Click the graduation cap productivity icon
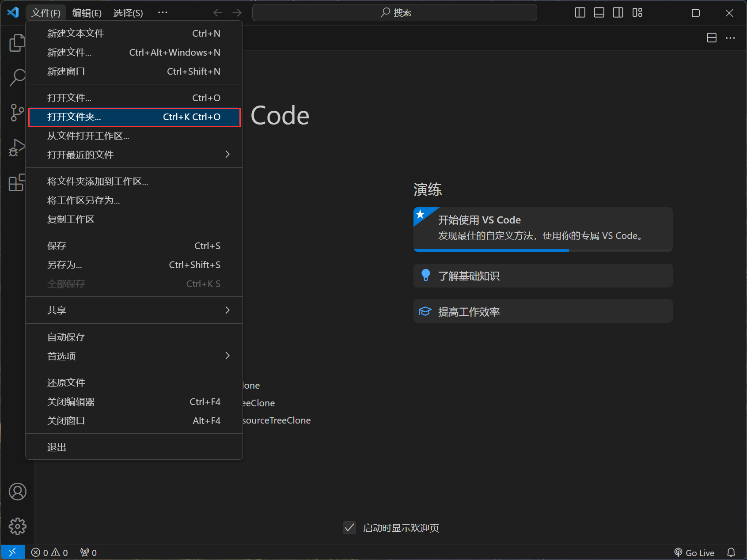The width and height of the screenshot is (747, 560). coord(425,311)
